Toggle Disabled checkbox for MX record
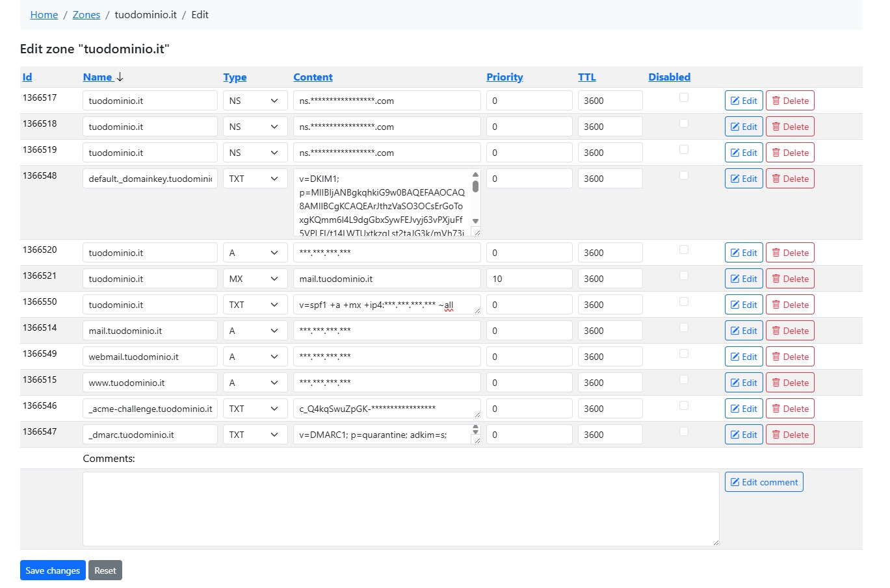This screenshot has width=890, height=588. click(x=683, y=275)
